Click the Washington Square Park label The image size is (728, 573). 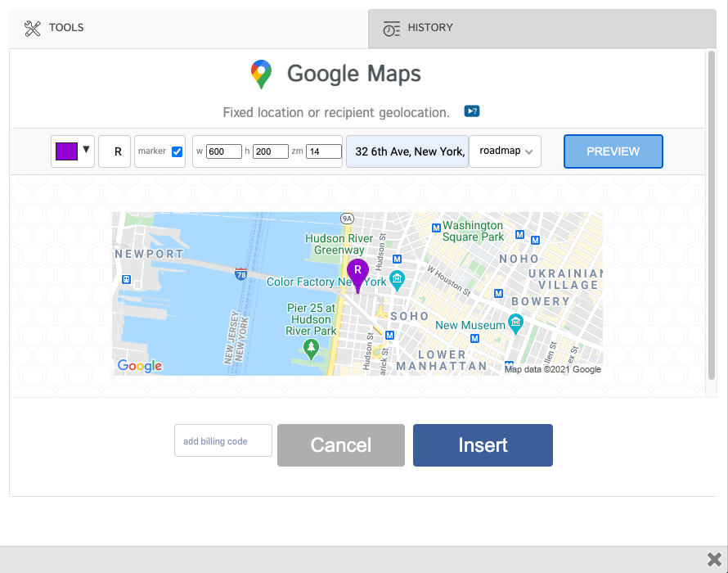(x=473, y=231)
